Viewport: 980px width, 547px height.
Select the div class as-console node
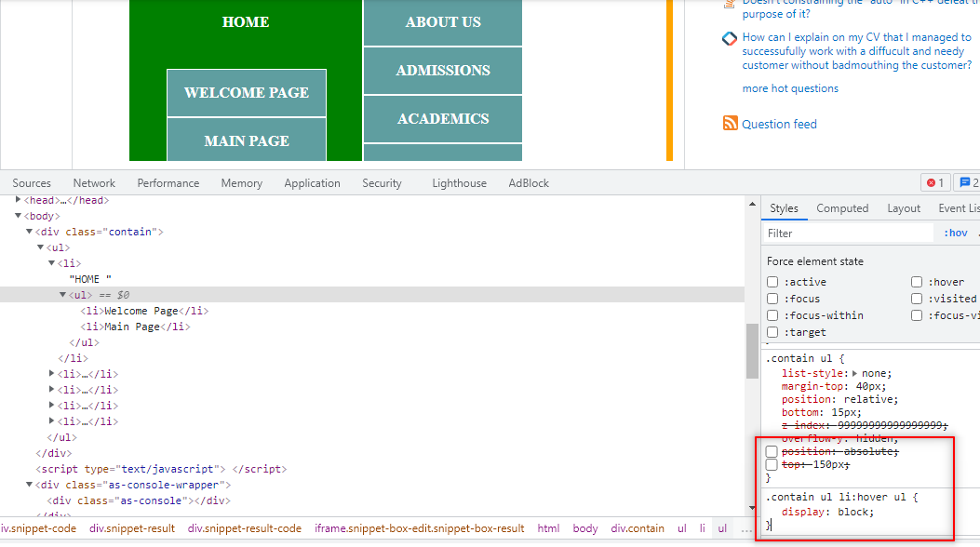(x=139, y=500)
